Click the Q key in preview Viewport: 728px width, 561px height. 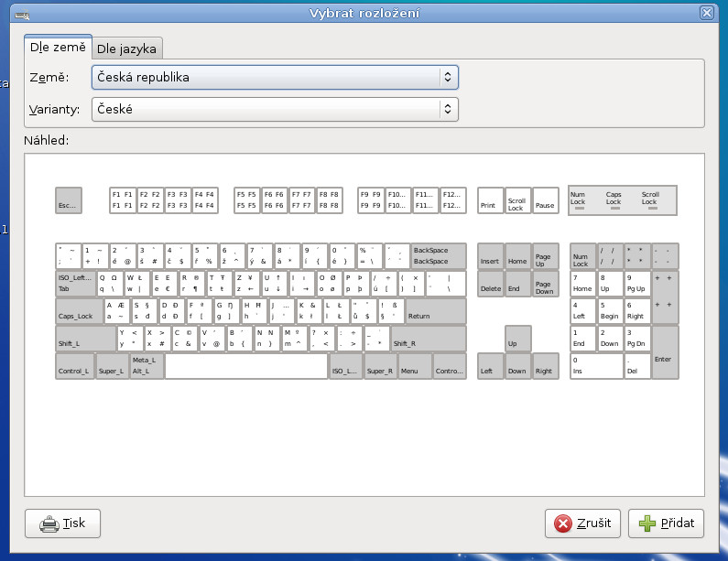110,284
